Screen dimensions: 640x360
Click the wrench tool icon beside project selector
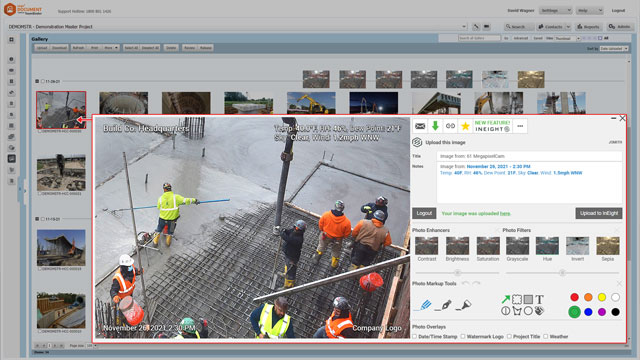tap(476, 27)
